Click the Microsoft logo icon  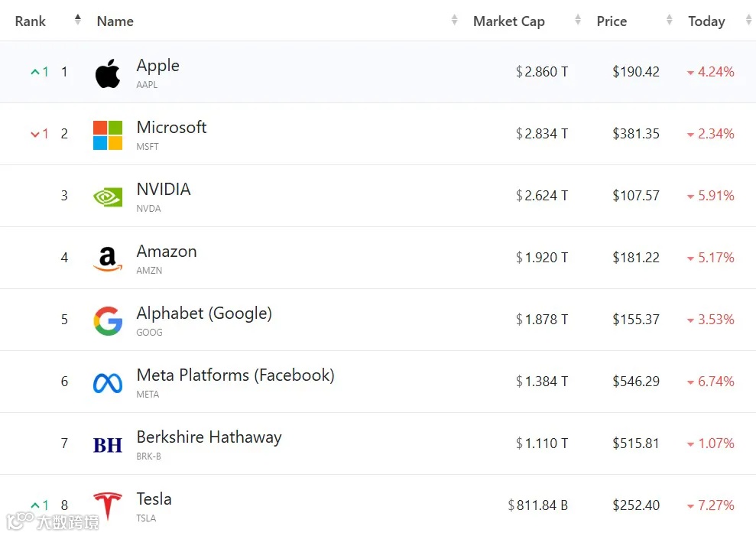coord(108,135)
